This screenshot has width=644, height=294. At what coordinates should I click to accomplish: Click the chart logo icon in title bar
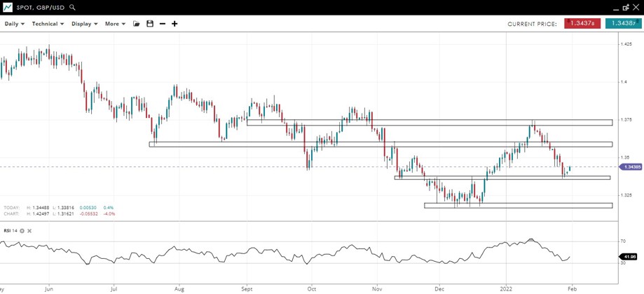point(7,7)
